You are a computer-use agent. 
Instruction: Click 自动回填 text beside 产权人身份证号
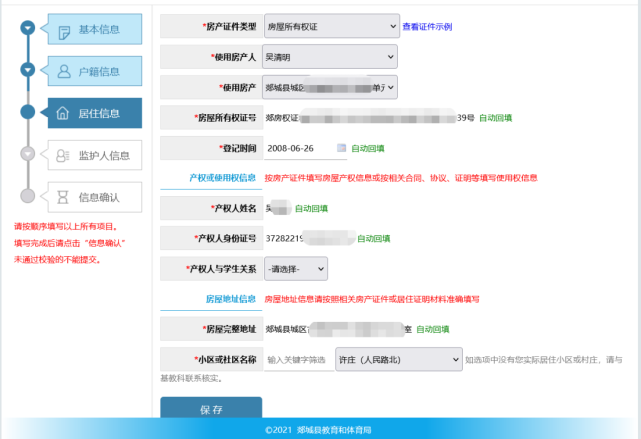click(374, 239)
